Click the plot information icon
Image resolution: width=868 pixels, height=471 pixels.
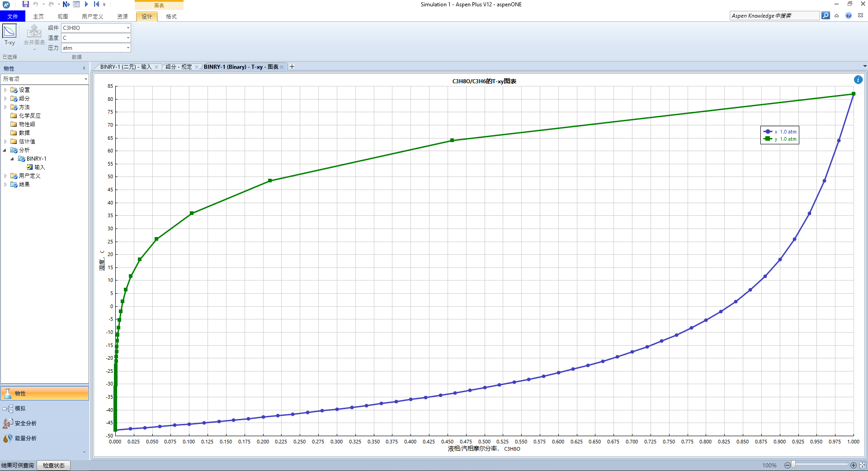click(x=858, y=80)
